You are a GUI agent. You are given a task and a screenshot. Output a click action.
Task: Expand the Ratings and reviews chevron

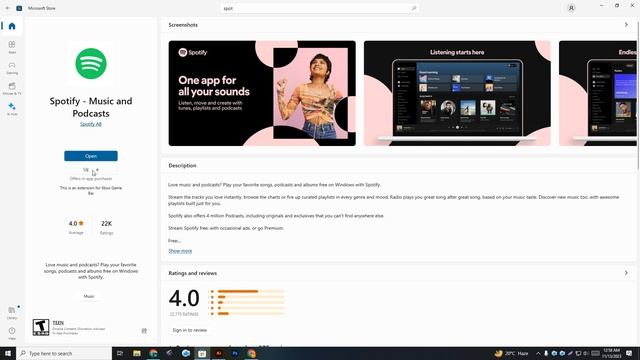[x=626, y=273]
